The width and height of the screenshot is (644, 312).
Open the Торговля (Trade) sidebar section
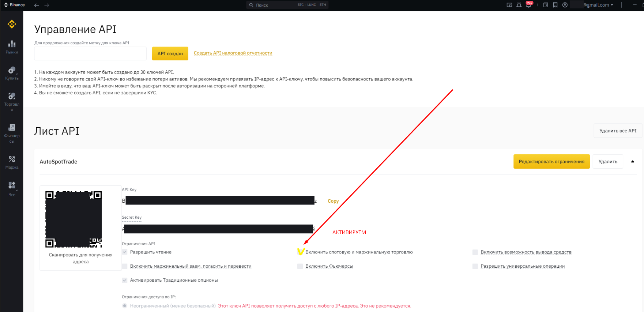click(12, 102)
